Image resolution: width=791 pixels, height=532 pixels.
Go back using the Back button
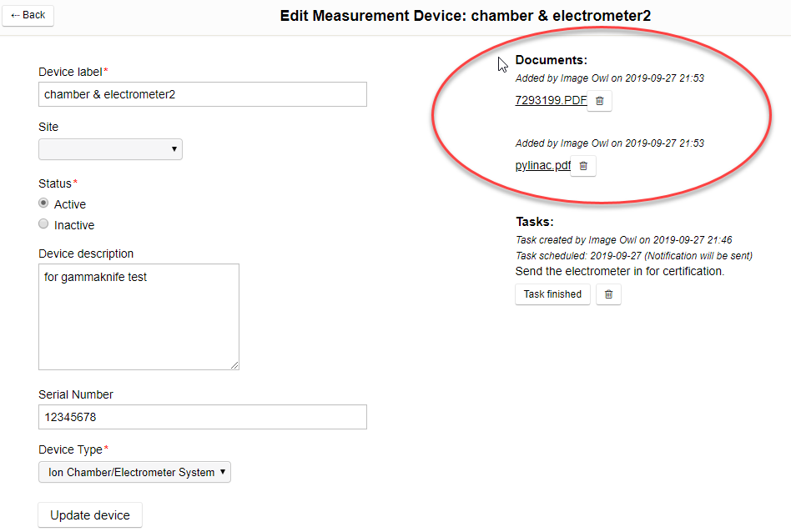point(28,15)
